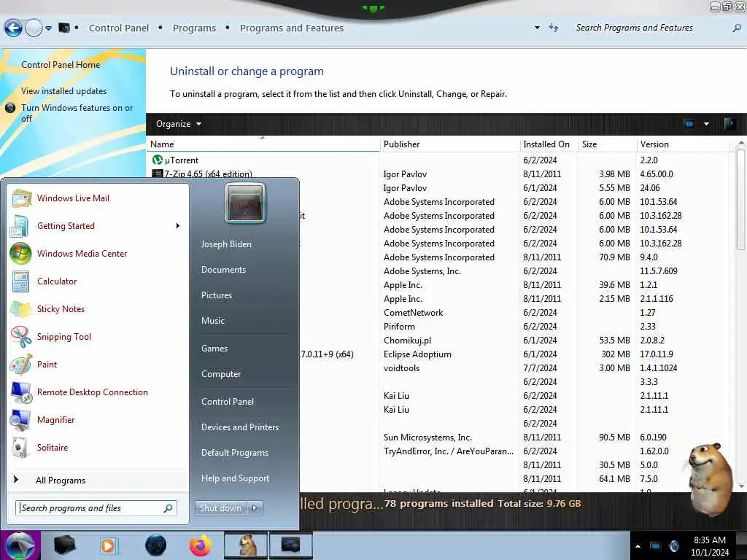Open Control Panel from Start menu
The width and height of the screenshot is (747, 560).
tap(228, 402)
